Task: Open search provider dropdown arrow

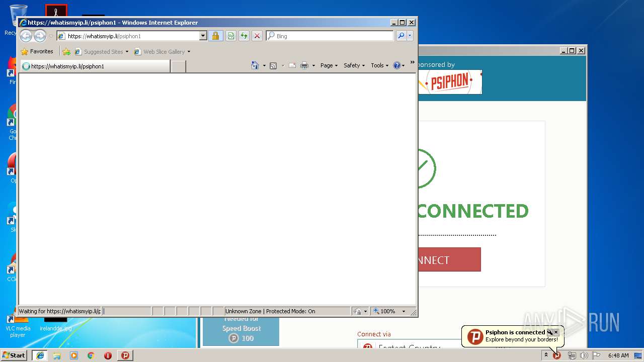Action: tap(410, 36)
